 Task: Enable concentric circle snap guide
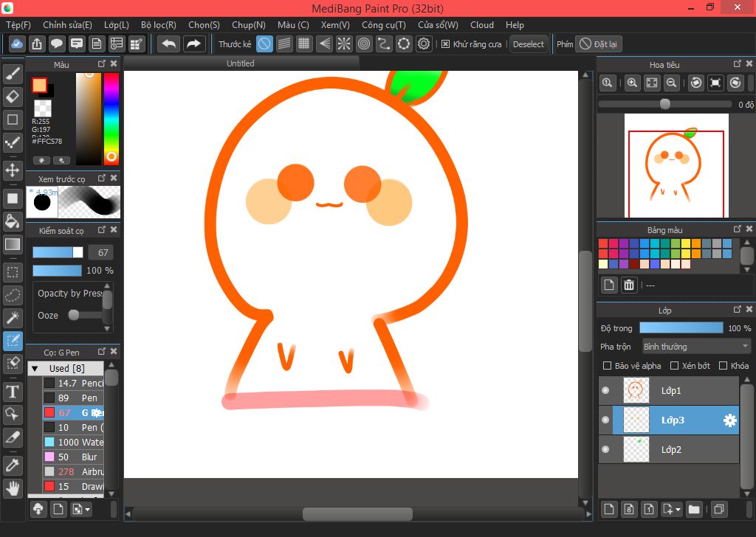[x=364, y=44]
